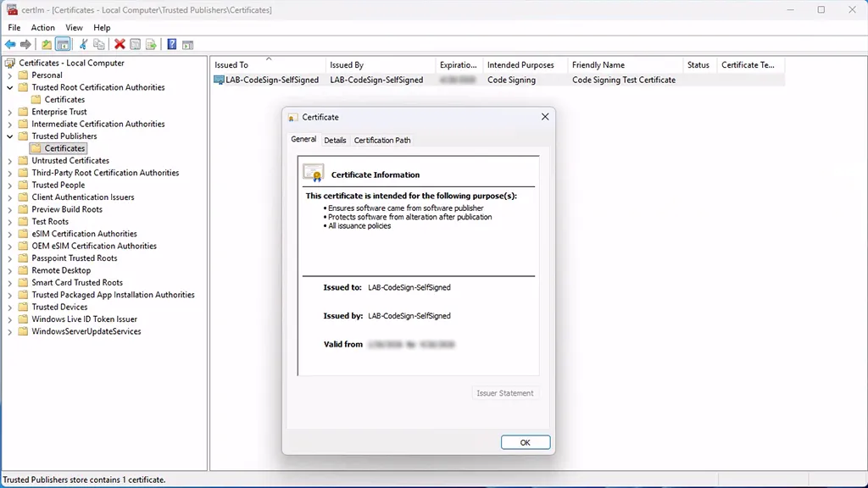This screenshot has width=868, height=488.
Task: Select Trusted Packaged App Installation Authorities
Action: [x=113, y=295]
